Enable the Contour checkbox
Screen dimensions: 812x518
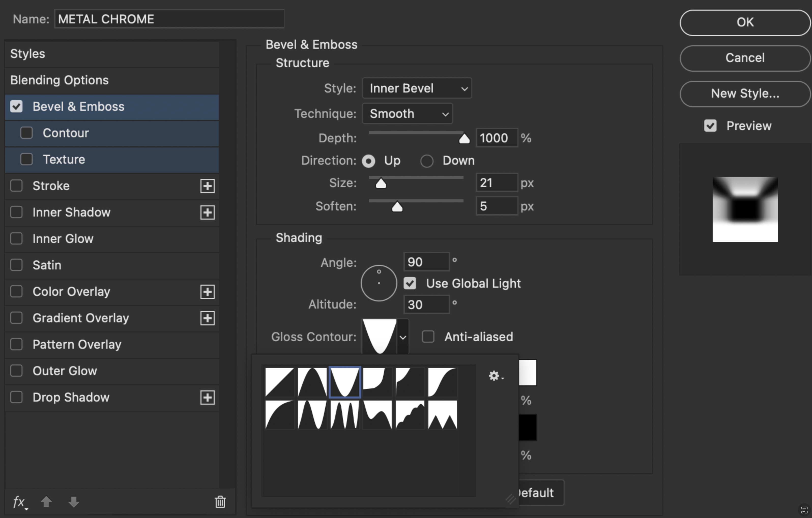(x=26, y=133)
